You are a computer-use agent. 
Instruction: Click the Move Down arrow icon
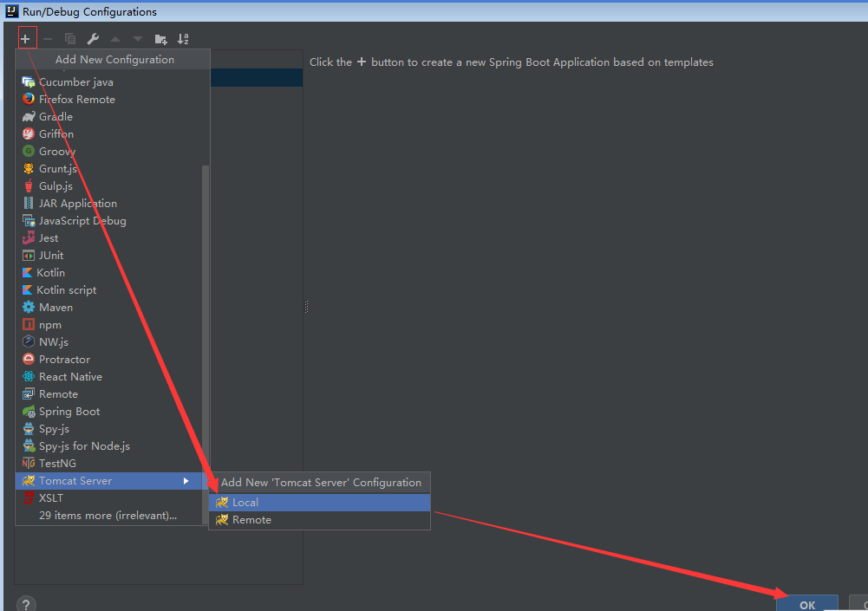[138, 39]
